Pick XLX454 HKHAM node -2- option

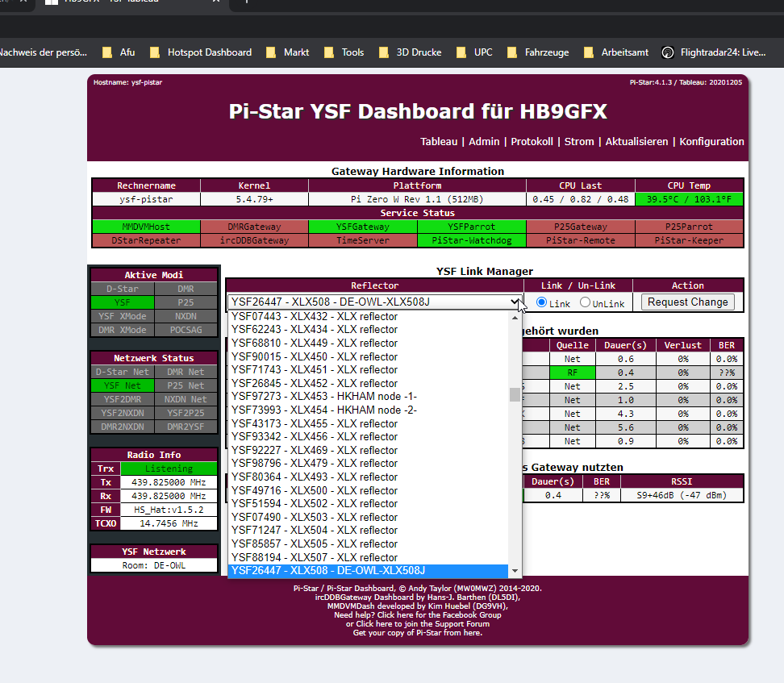(x=368, y=410)
